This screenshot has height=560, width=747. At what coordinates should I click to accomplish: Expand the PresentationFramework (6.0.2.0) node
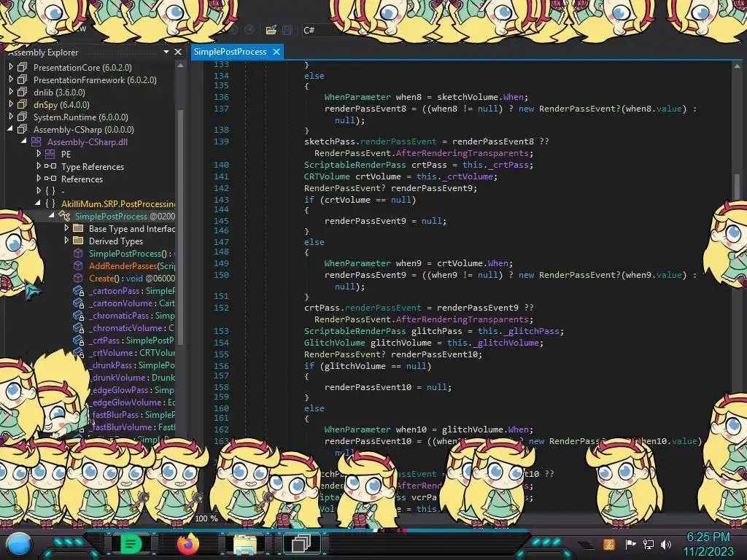coord(11,79)
